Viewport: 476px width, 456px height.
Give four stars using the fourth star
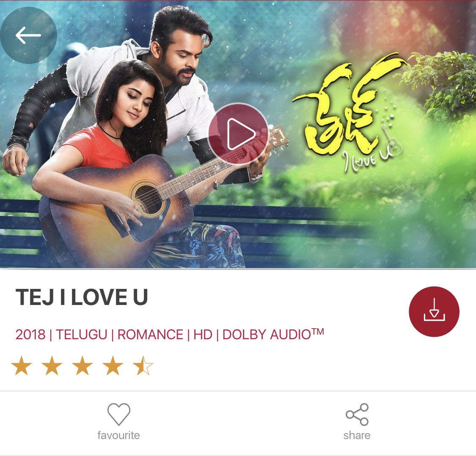113,366
